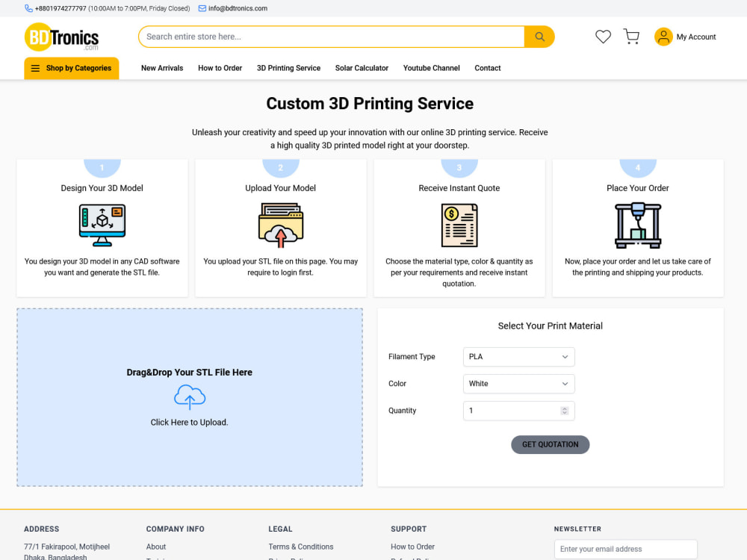Click the 'Drag&Drop Your STL File Here' text

point(190,373)
